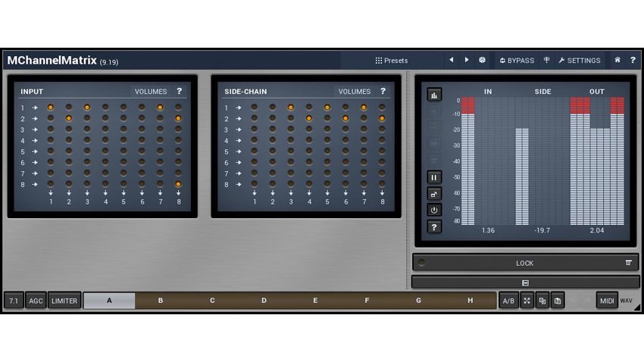Pop out the meter panel window icon
Image resolution: width=644 pixels, height=362 pixels.
click(434, 194)
